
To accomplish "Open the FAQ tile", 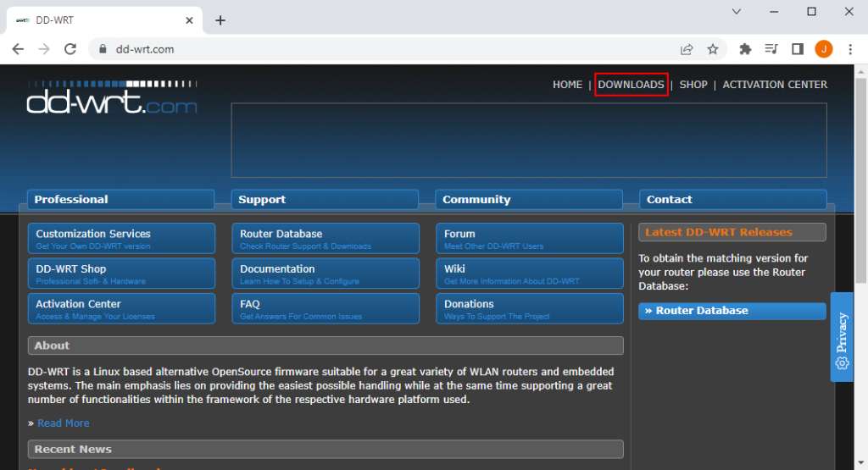I will (x=325, y=308).
